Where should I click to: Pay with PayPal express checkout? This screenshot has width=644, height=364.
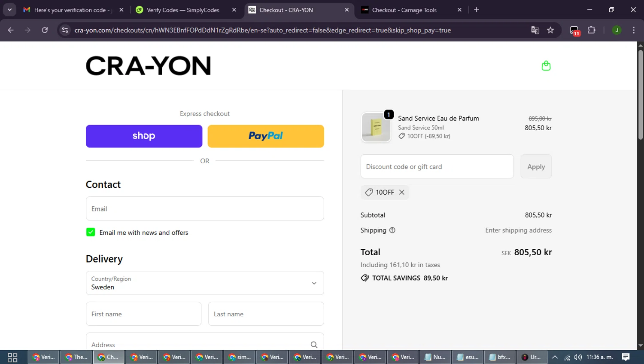click(266, 136)
